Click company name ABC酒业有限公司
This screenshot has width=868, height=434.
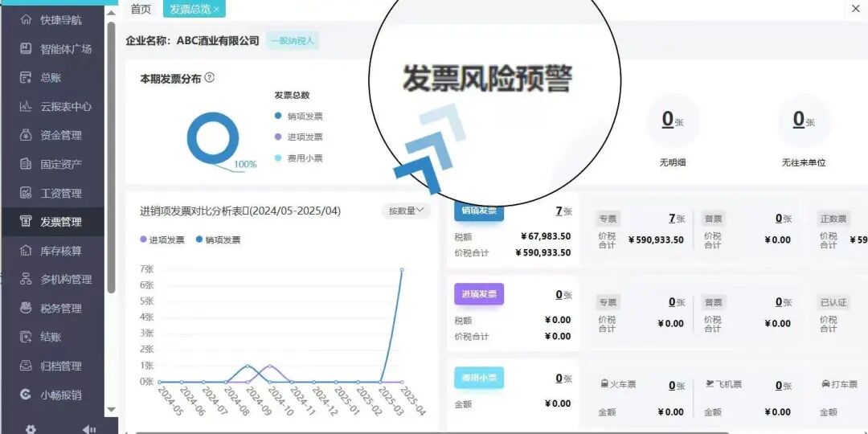[x=218, y=40]
